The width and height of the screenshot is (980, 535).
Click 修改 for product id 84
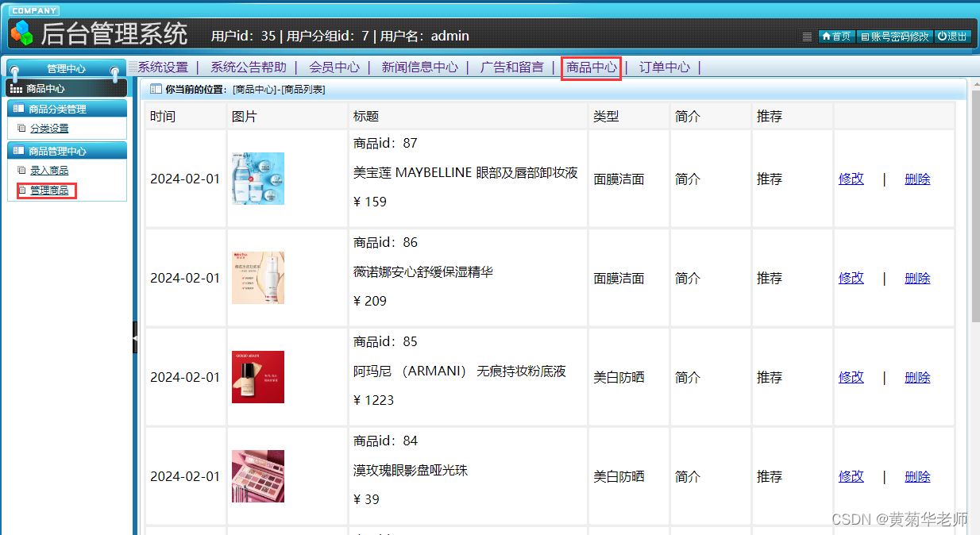point(851,476)
